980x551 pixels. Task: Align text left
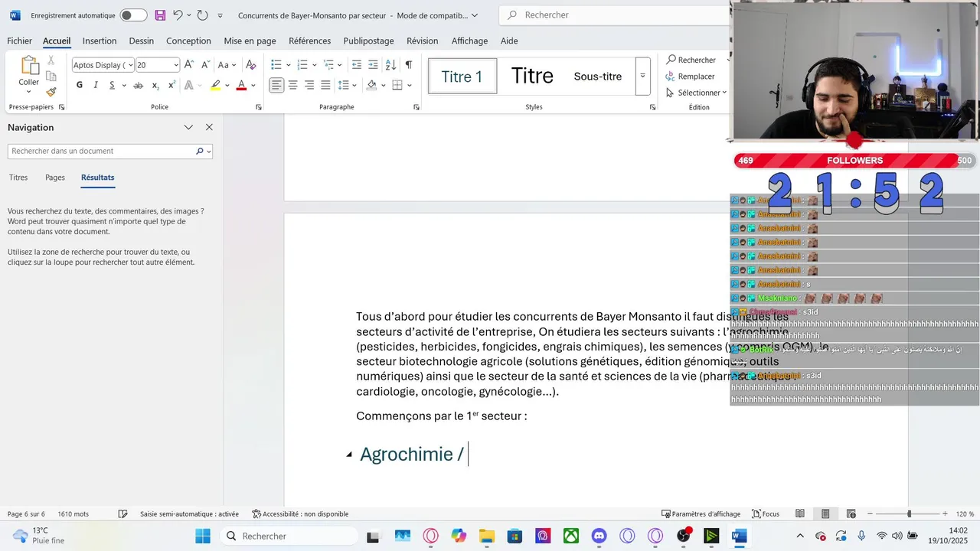point(276,85)
